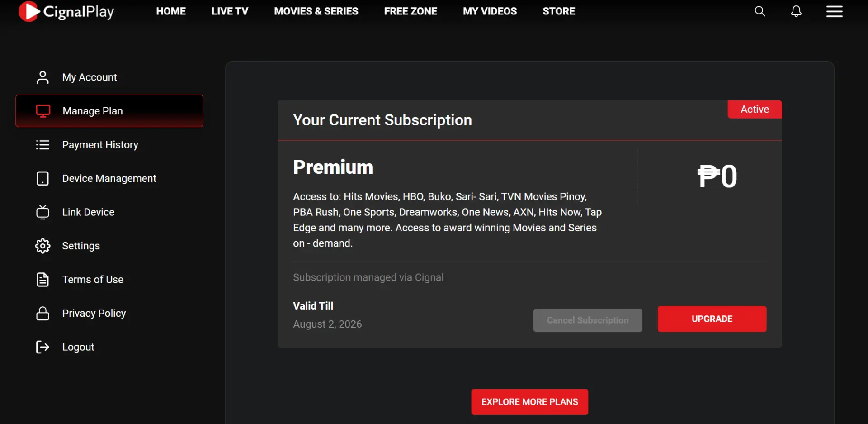The width and height of the screenshot is (868, 424).
Task: Click the Terms of Use document icon
Action: [x=42, y=280]
